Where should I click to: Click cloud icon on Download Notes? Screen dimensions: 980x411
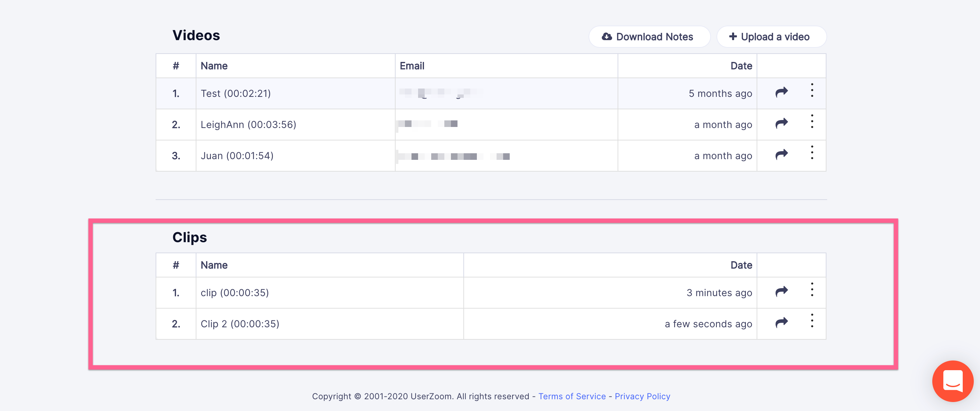[607, 37]
